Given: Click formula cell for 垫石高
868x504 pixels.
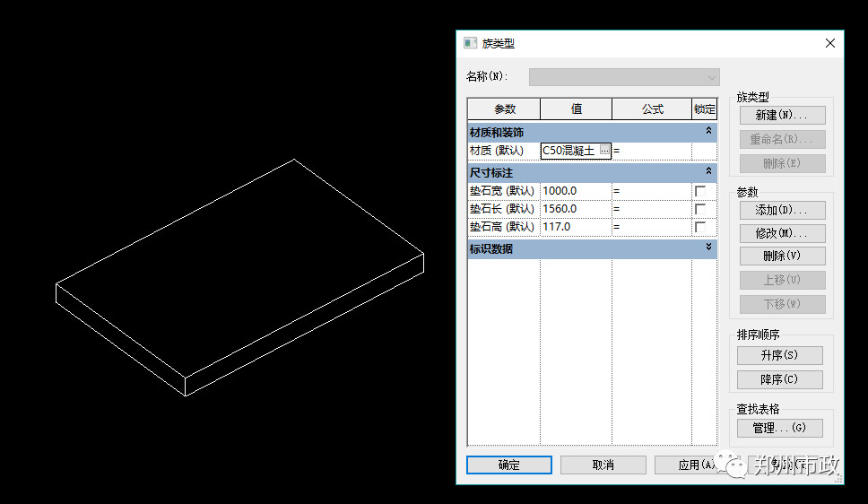Looking at the screenshot, I should coord(652,227).
